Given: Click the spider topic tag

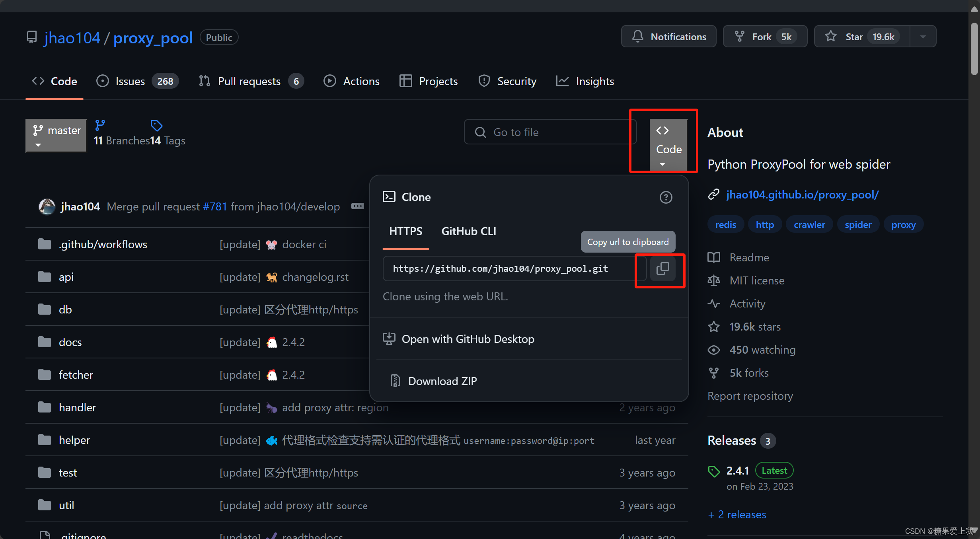Looking at the screenshot, I should [858, 224].
